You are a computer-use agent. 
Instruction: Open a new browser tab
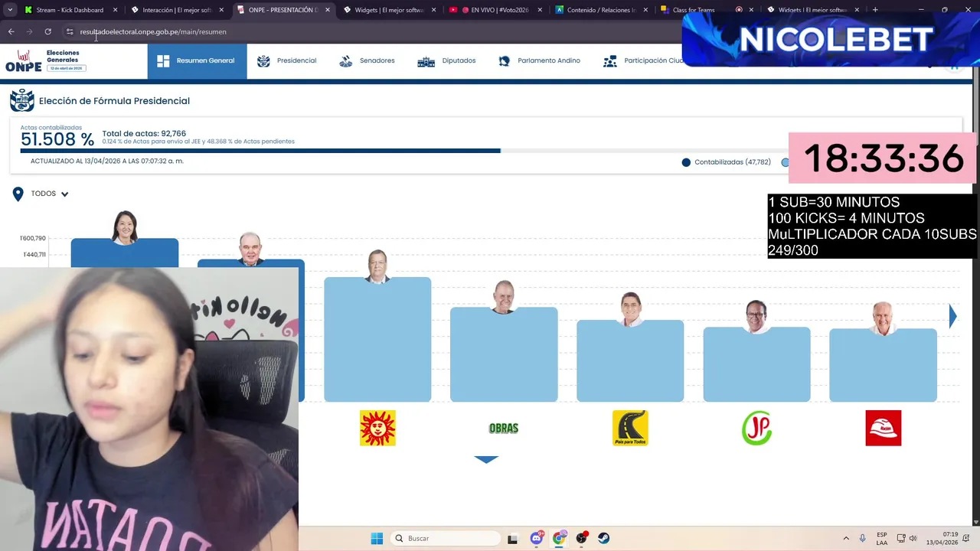pyautogui.click(x=875, y=10)
